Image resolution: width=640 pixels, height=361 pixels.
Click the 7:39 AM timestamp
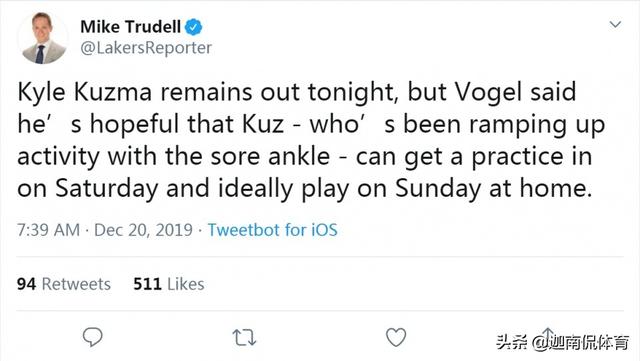[48, 230]
